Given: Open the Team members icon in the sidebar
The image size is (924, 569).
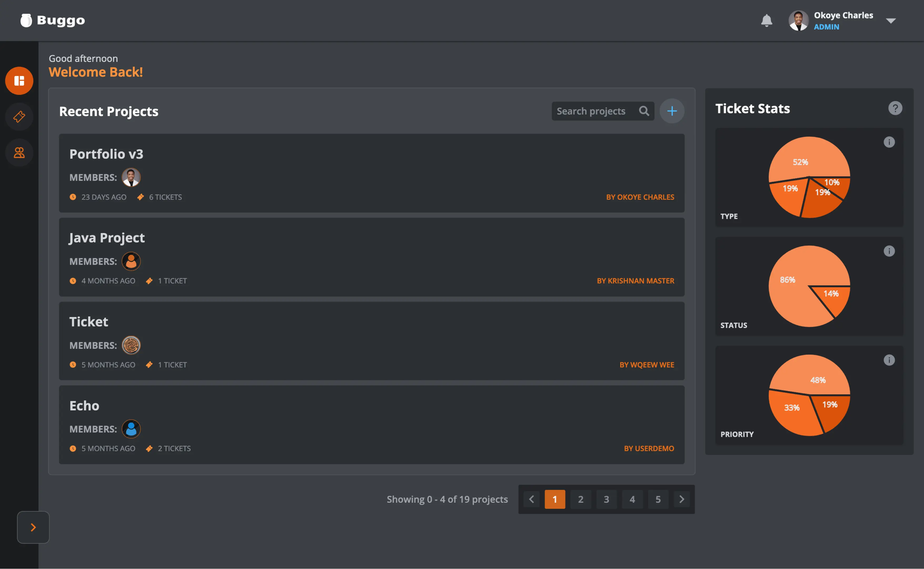Looking at the screenshot, I should 19,152.
